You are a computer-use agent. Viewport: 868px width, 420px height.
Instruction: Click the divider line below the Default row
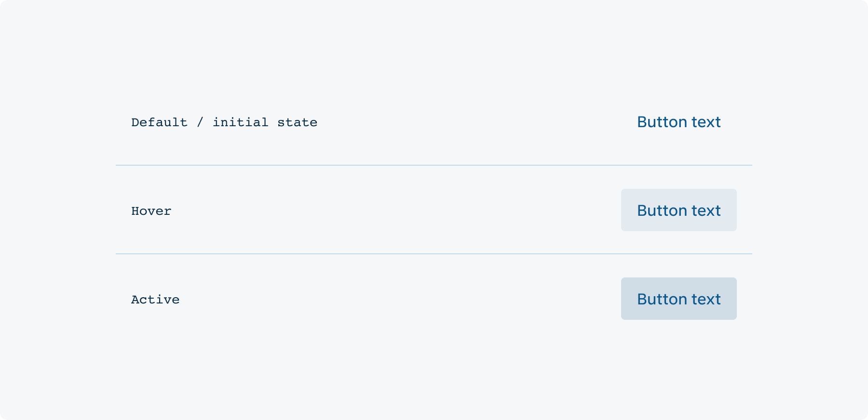coord(434,165)
